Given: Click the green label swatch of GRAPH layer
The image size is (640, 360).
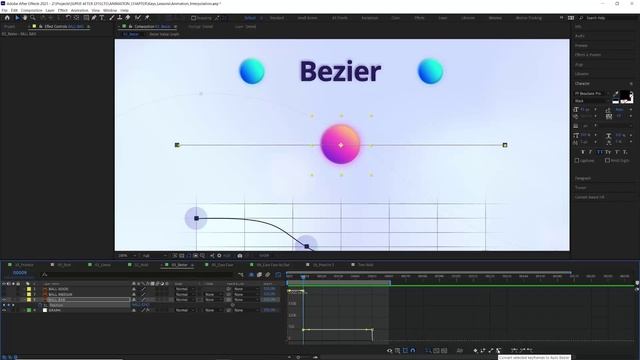Looking at the screenshot, I should point(29,310).
